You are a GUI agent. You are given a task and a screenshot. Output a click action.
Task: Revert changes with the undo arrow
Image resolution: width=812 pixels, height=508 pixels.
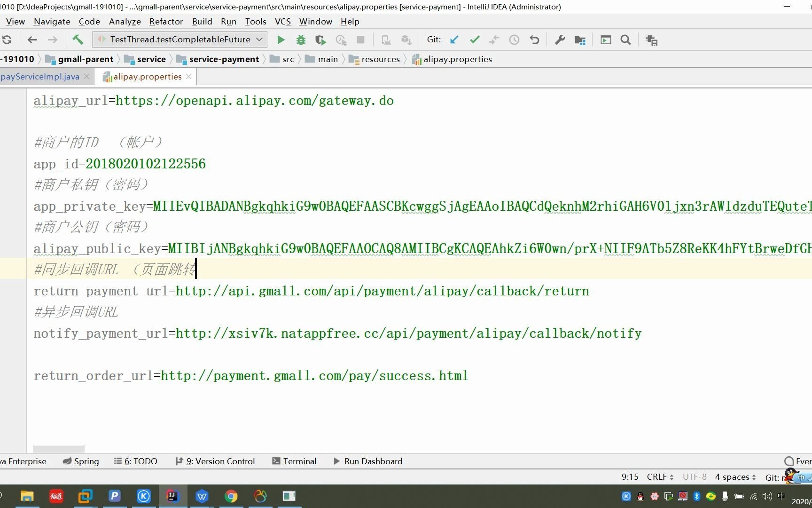pyautogui.click(x=534, y=40)
